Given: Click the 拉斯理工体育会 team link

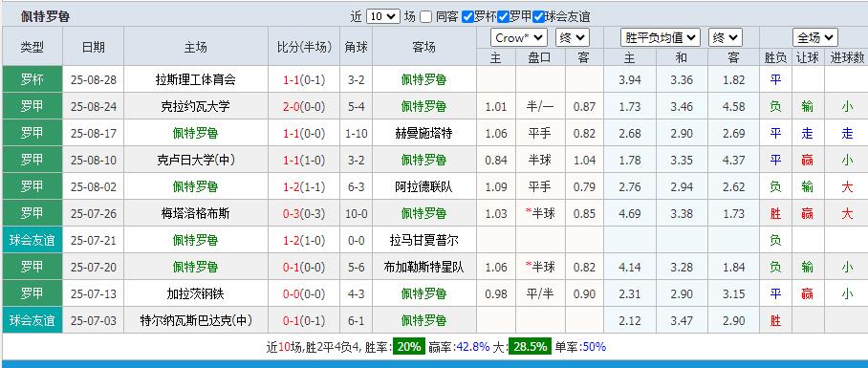Looking at the screenshot, I should (x=195, y=79).
